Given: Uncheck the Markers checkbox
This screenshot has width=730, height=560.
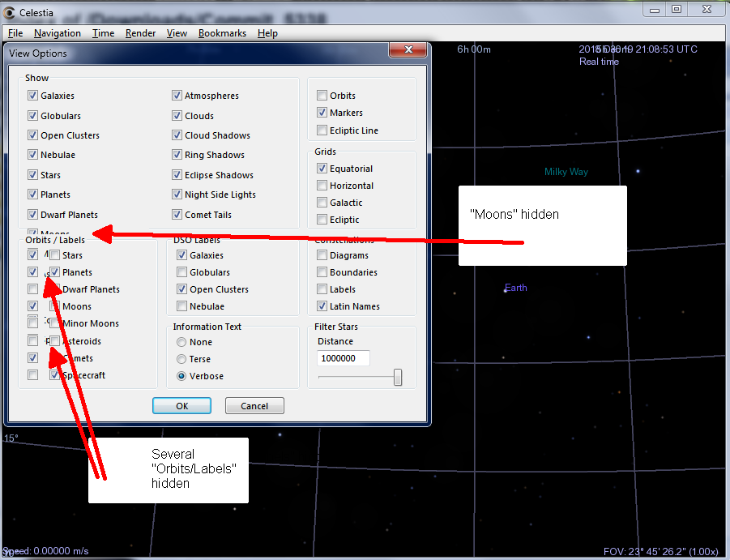Looking at the screenshot, I should pos(322,113).
